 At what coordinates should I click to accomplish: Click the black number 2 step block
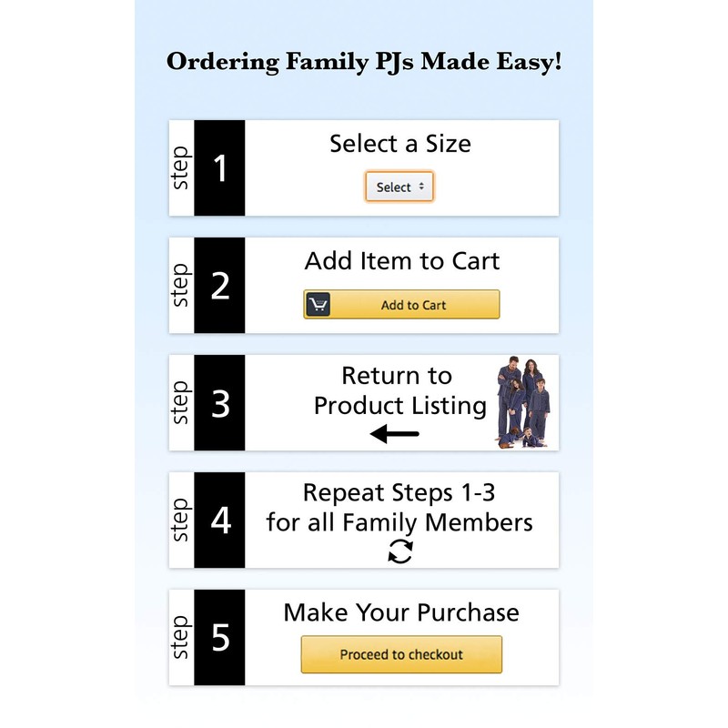coord(220,286)
